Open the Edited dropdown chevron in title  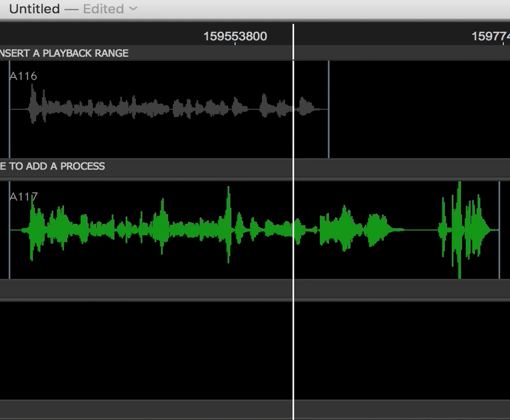point(133,9)
